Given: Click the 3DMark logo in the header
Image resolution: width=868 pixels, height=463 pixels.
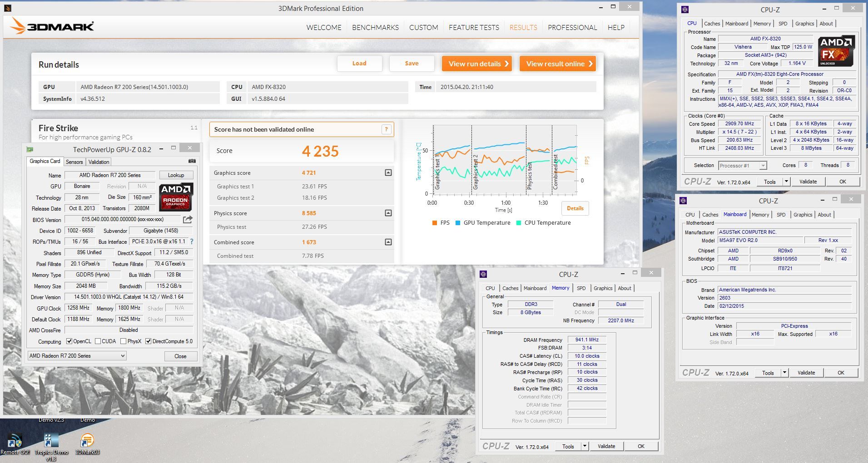Looking at the screenshot, I should 52,26.
